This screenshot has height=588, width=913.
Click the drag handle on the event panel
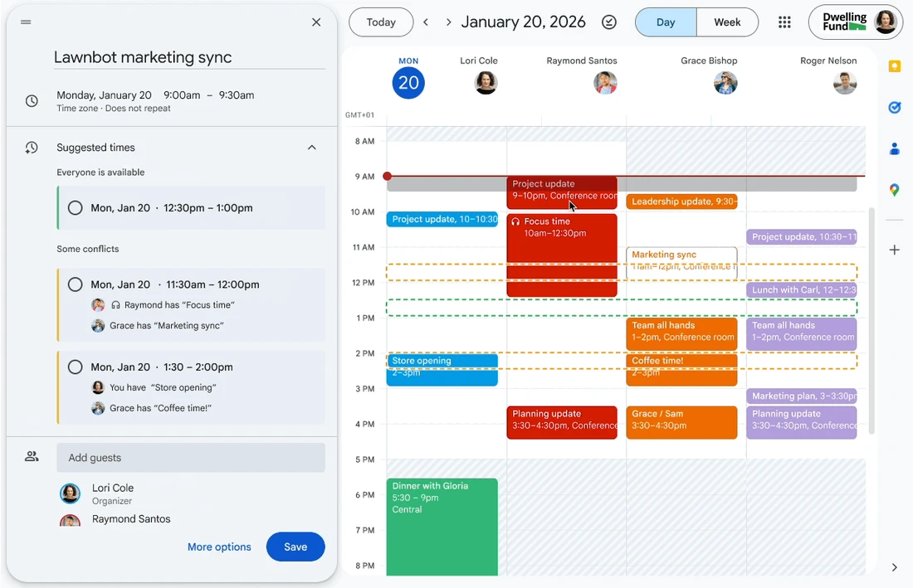pos(26,22)
